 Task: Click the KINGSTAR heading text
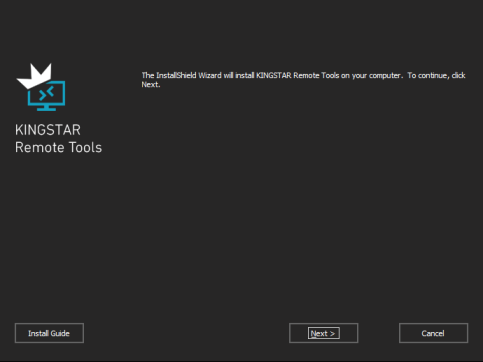pos(48,130)
